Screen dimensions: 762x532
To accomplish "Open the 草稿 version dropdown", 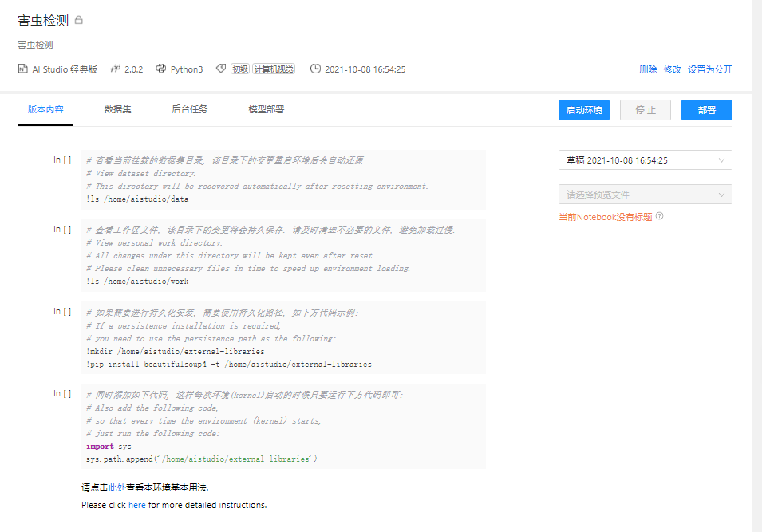I will click(645, 160).
